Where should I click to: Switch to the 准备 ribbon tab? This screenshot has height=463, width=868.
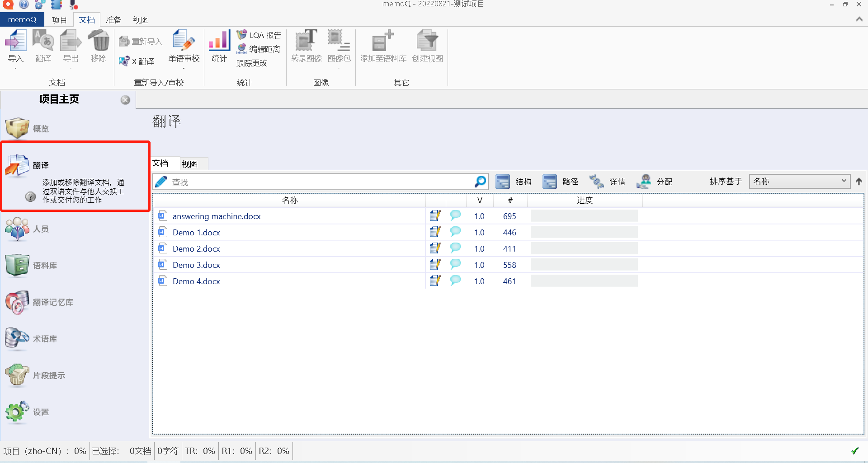point(113,20)
